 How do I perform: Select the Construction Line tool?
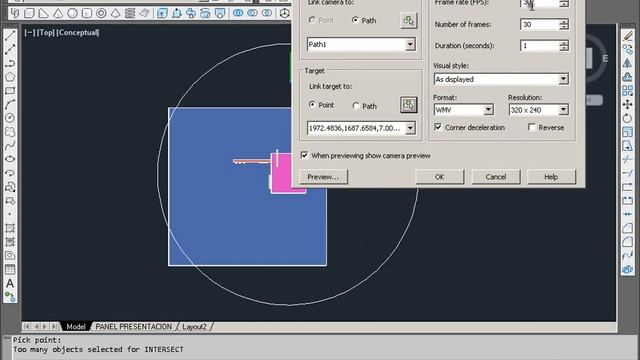(x=10, y=49)
